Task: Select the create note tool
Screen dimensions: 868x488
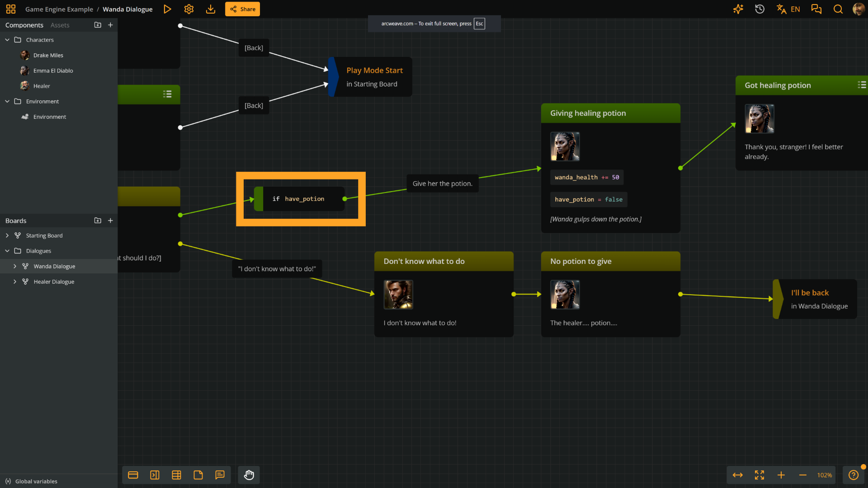Action: pyautogui.click(x=198, y=475)
